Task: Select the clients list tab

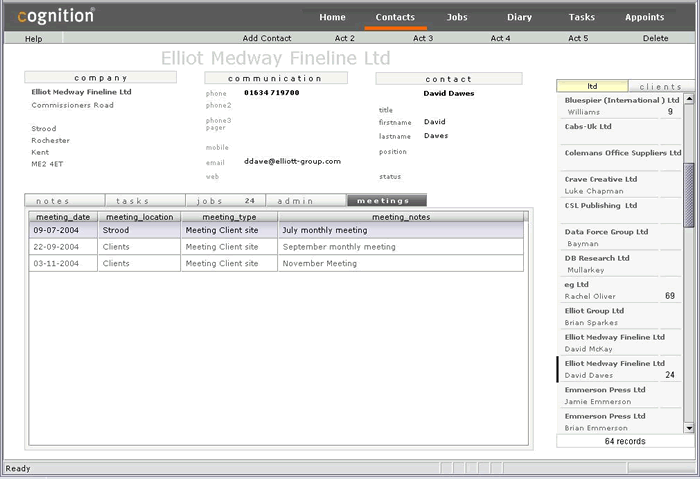Action: coord(660,87)
